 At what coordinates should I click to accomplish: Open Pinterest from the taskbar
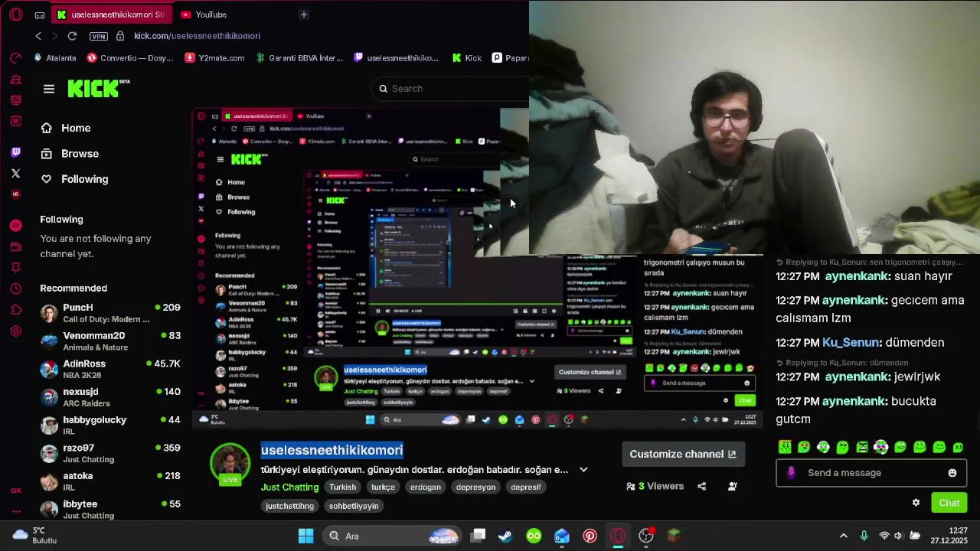[590, 536]
